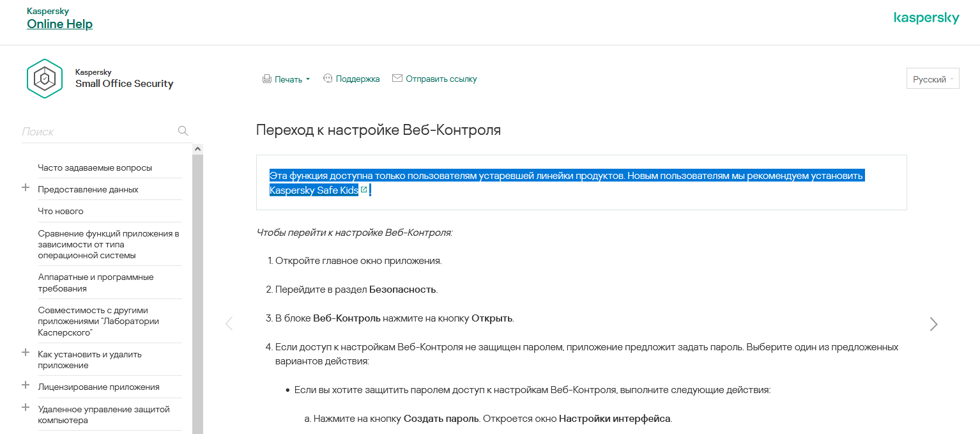Expand the Лицензирование приложения section

pyautogui.click(x=26, y=385)
